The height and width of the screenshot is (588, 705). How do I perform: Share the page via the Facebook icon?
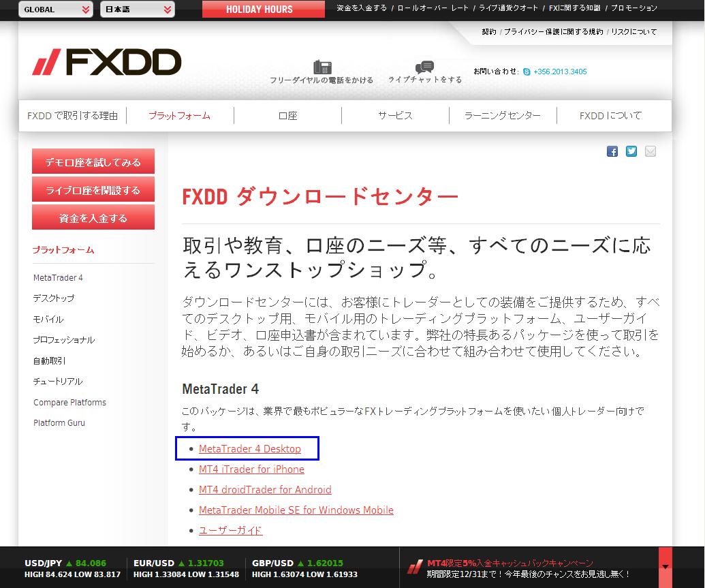coord(612,151)
